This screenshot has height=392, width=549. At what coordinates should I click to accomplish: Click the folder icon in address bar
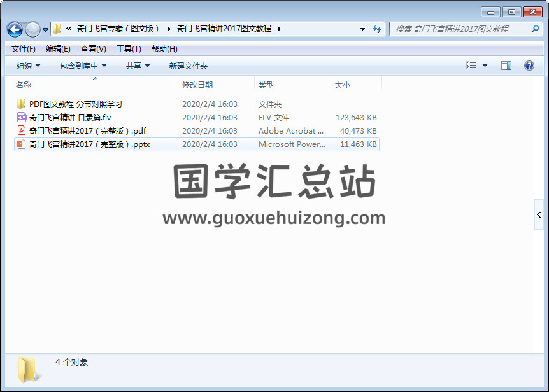point(57,29)
